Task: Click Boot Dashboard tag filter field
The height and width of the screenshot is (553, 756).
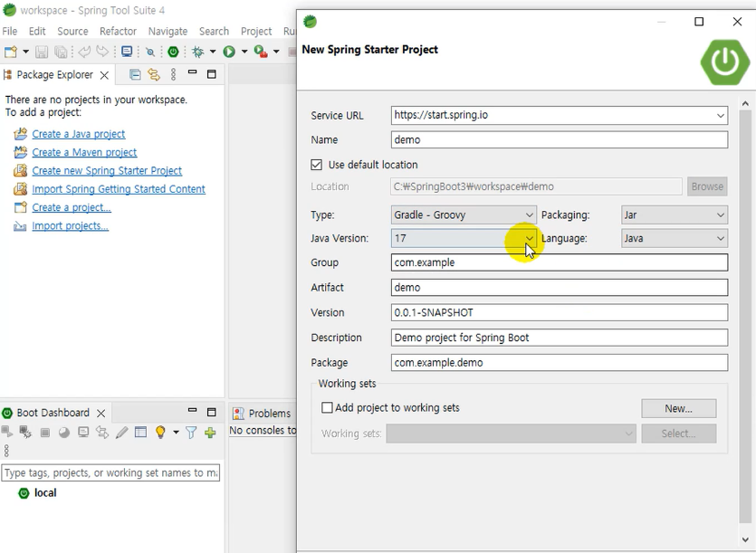Action: click(110, 473)
